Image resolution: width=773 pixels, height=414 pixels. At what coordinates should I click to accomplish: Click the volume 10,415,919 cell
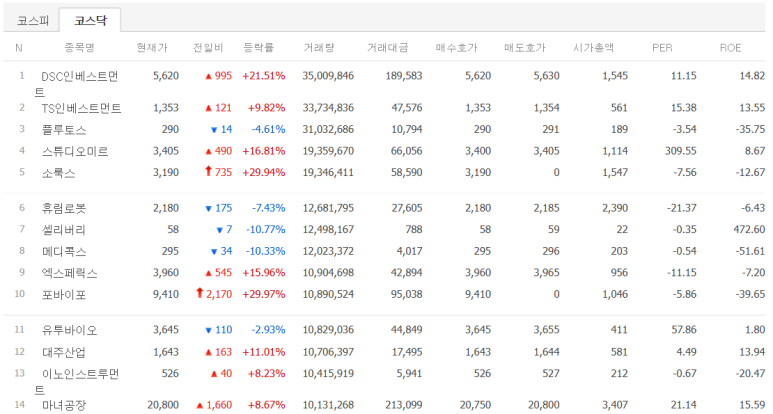328,374
